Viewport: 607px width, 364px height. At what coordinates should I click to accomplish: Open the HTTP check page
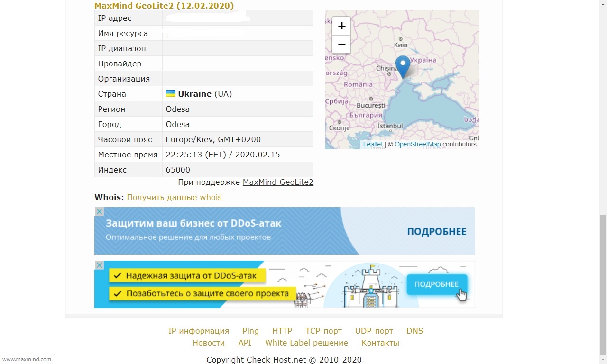[282, 331]
